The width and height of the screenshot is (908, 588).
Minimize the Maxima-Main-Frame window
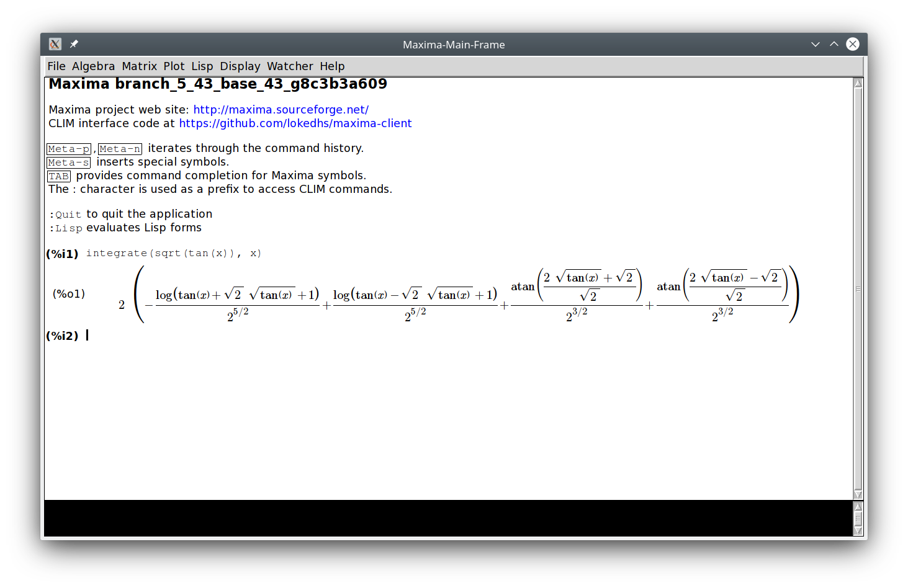(x=815, y=44)
